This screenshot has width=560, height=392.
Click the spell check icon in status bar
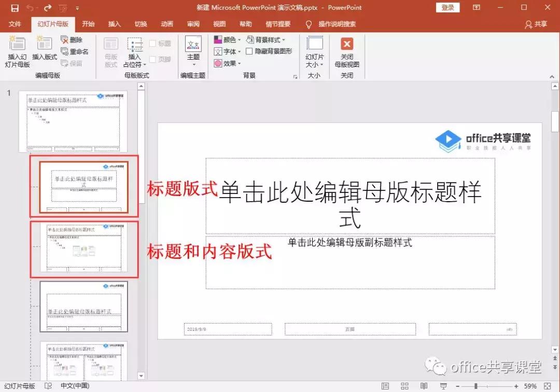48,386
